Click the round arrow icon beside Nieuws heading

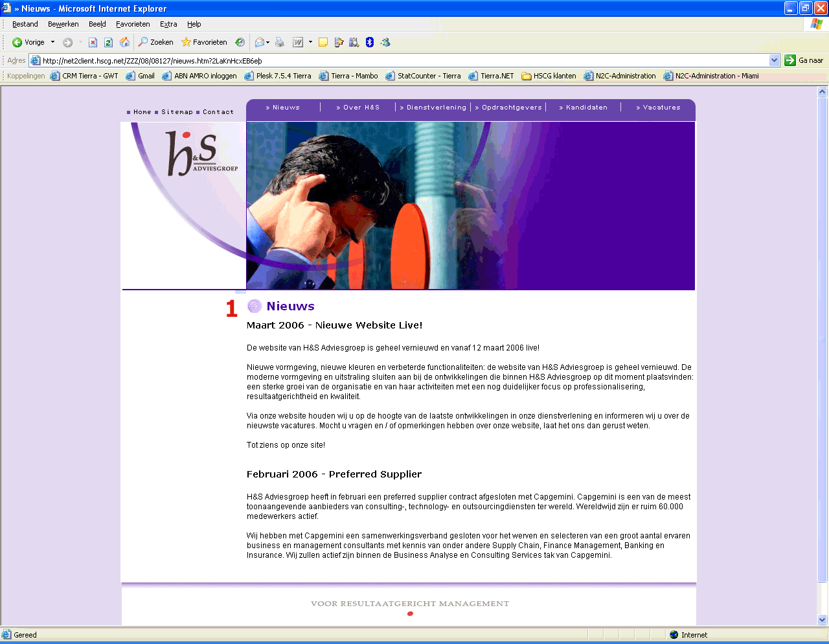click(255, 306)
